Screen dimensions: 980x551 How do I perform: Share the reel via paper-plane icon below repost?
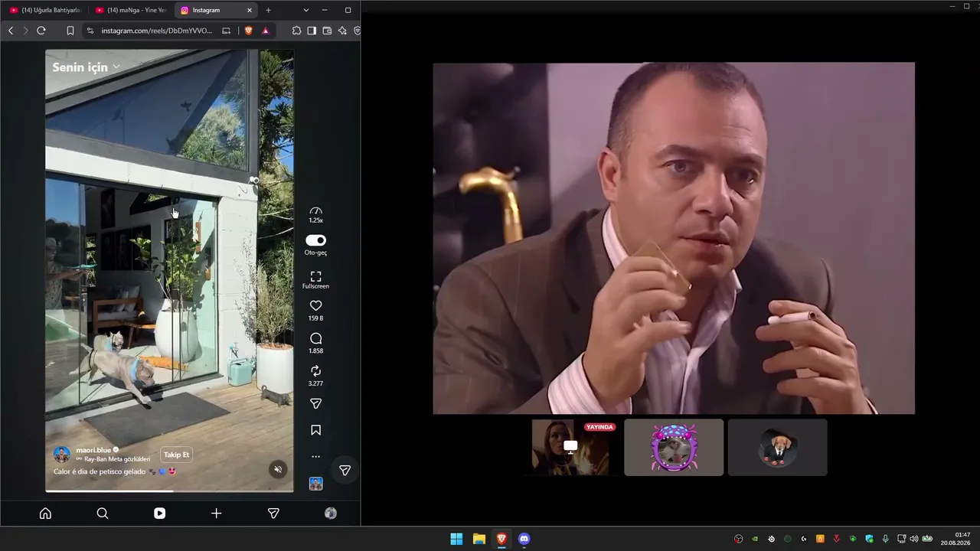tap(315, 403)
